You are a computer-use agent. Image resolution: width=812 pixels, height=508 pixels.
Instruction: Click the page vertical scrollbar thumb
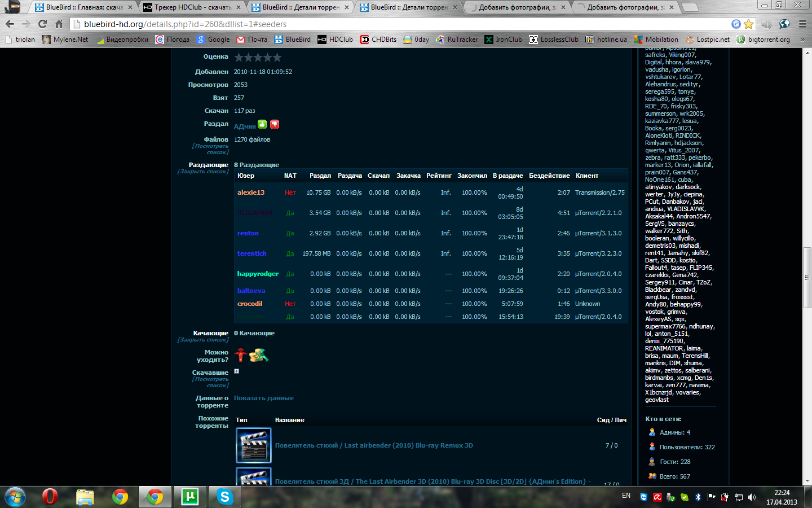pos(807,277)
